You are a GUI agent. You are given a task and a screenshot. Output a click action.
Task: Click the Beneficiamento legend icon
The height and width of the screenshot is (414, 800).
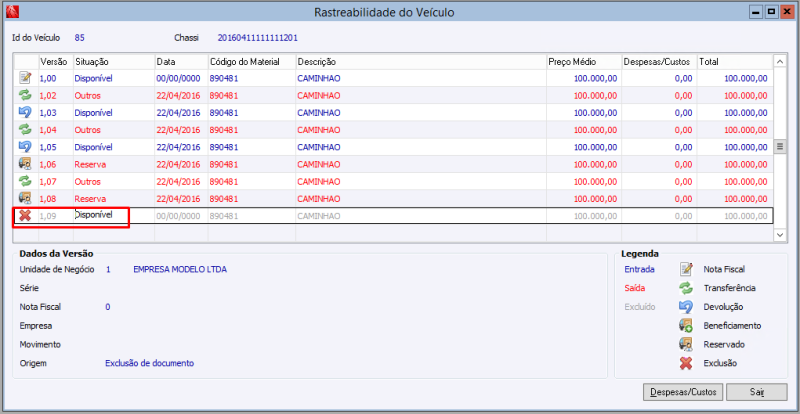tap(686, 325)
